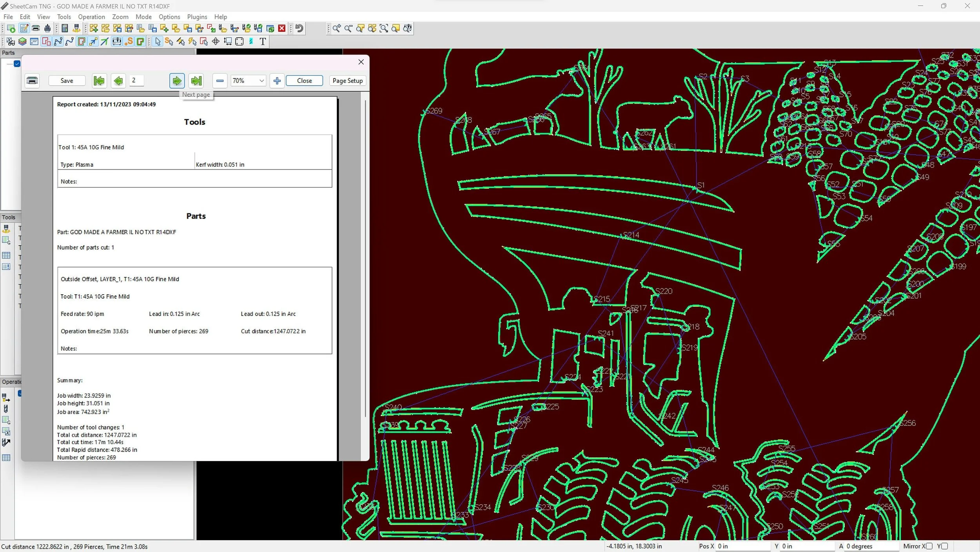980x552 pixels.
Task: Click the page number input field
Action: (x=137, y=80)
